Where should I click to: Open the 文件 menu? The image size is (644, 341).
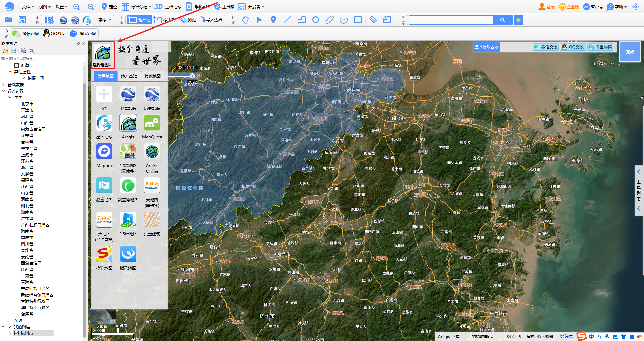28,7
